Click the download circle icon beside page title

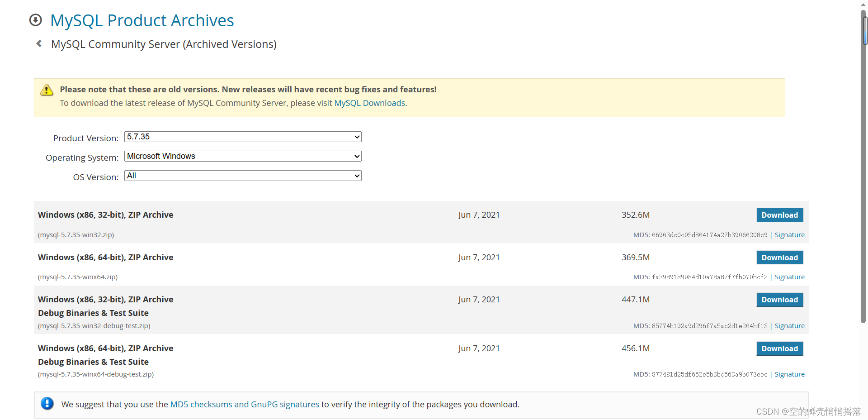pyautogui.click(x=35, y=20)
